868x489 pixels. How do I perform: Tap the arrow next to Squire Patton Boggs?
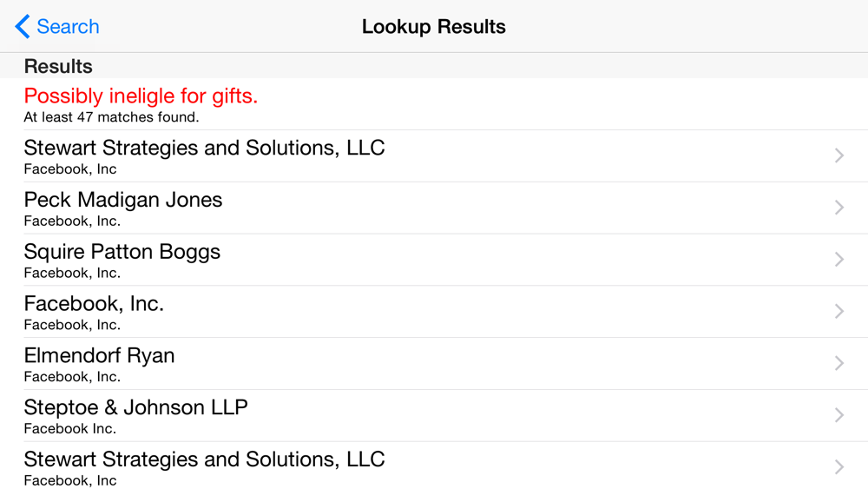tap(838, 260)
